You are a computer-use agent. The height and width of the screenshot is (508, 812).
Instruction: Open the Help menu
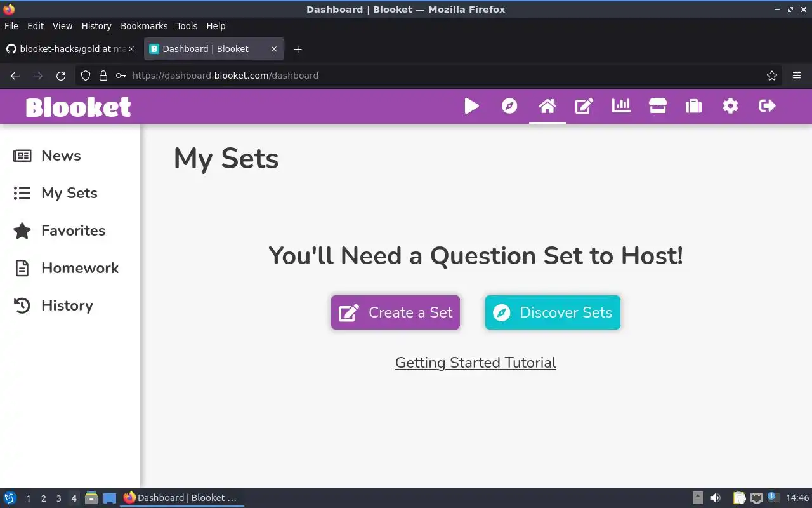pos(216,26)
